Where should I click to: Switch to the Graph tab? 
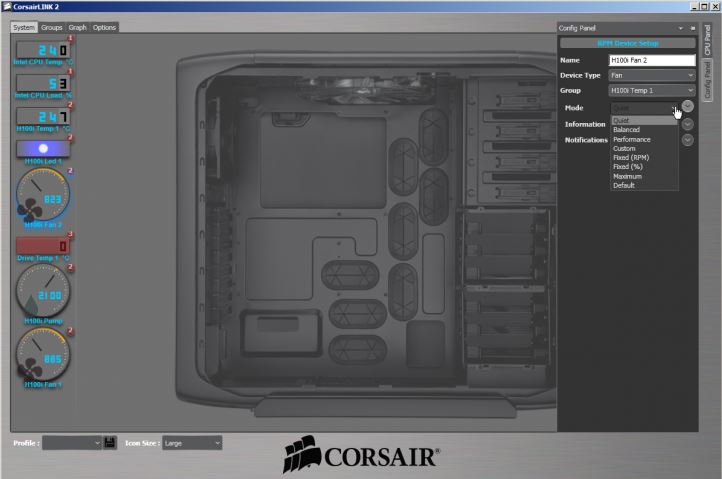pos(77,28)
